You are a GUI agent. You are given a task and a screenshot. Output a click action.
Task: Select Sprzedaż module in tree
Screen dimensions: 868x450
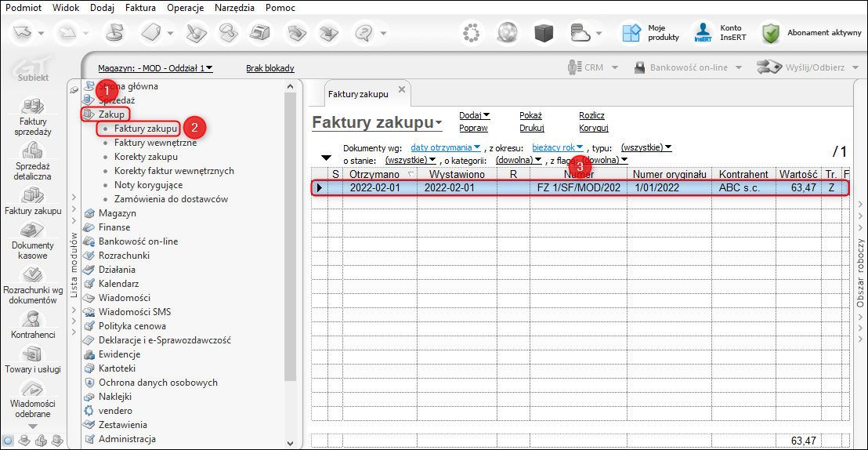tap(117, 100)
